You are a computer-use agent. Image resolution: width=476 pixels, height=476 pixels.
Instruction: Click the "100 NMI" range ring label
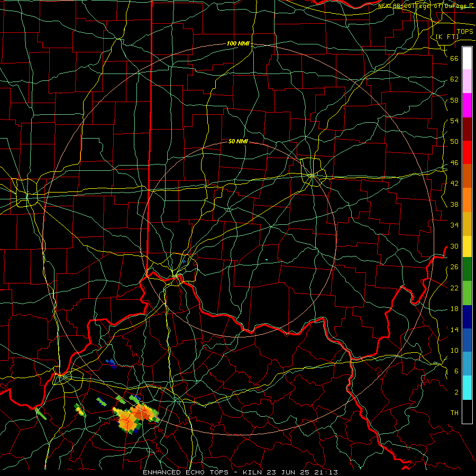tap(238, 44)
